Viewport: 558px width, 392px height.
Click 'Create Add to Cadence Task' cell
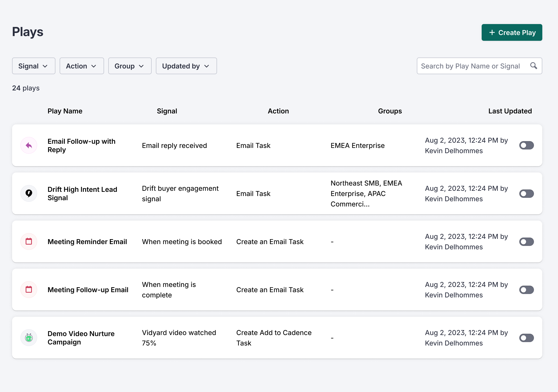click(274, 338)
